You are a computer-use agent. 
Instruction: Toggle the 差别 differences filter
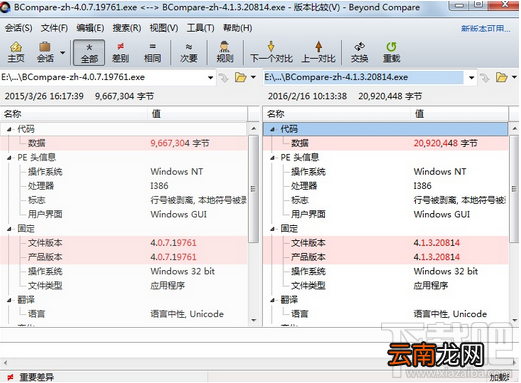coord(120,52)
